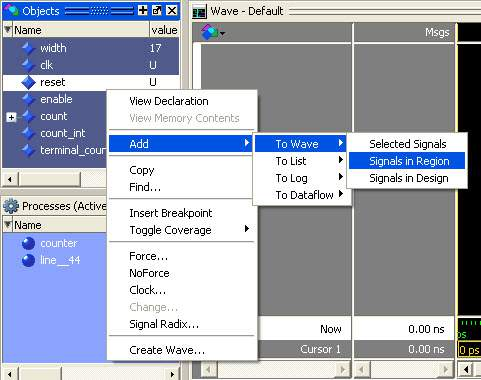
Task: Click the Objects panel zoom plus icon
Action: click(143, 10)
